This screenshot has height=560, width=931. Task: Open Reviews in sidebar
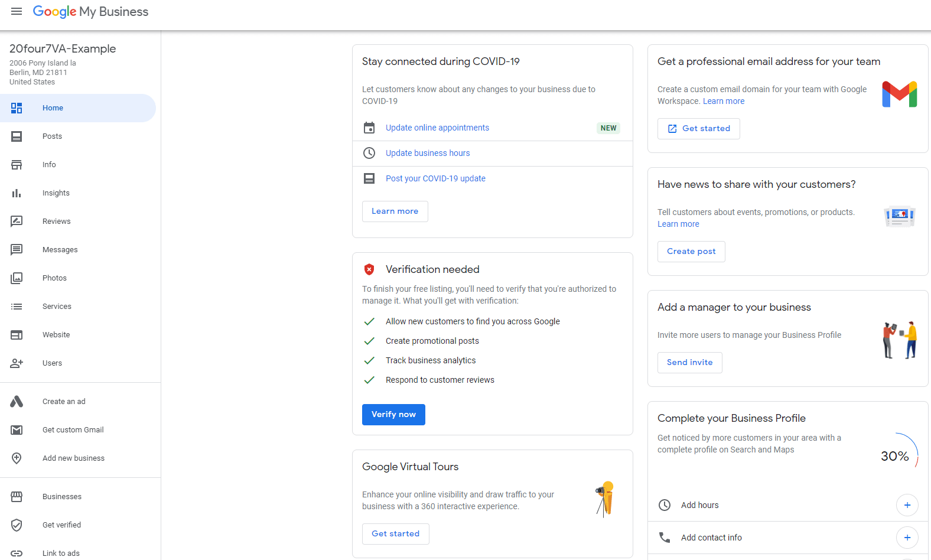(78, 222)
